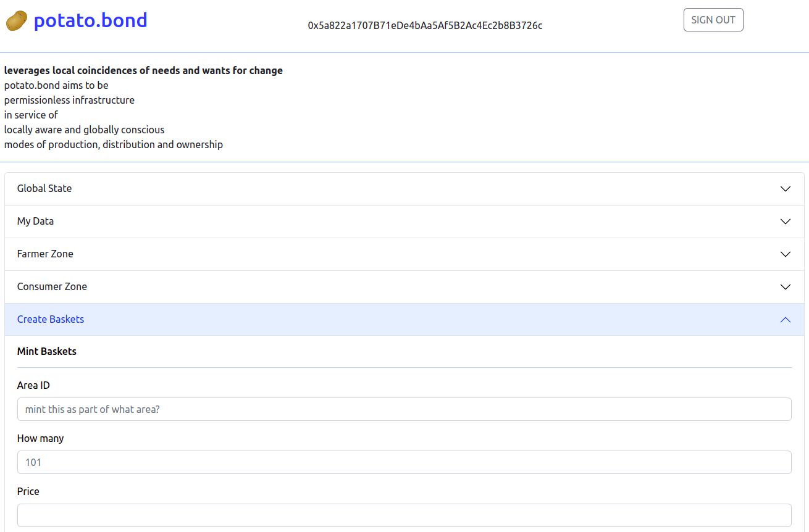Click the How many label
Image resolution: width=809 pixels, height=532 pixels.
(41, 438)
